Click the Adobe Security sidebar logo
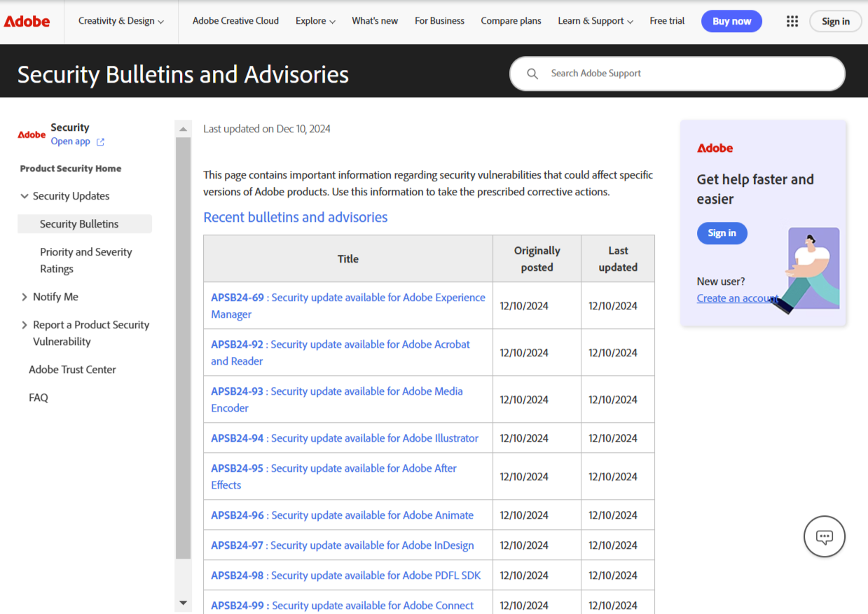868x614 pixels. click(32, 134)
